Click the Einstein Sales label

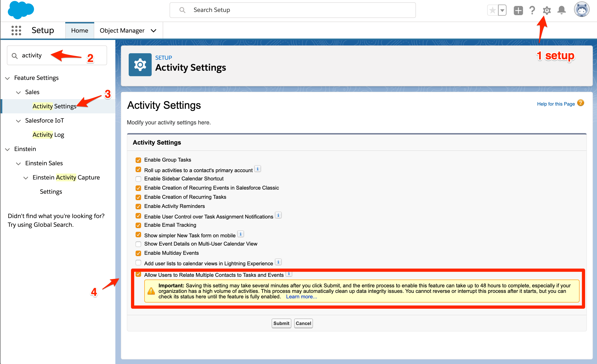point(44,163)
